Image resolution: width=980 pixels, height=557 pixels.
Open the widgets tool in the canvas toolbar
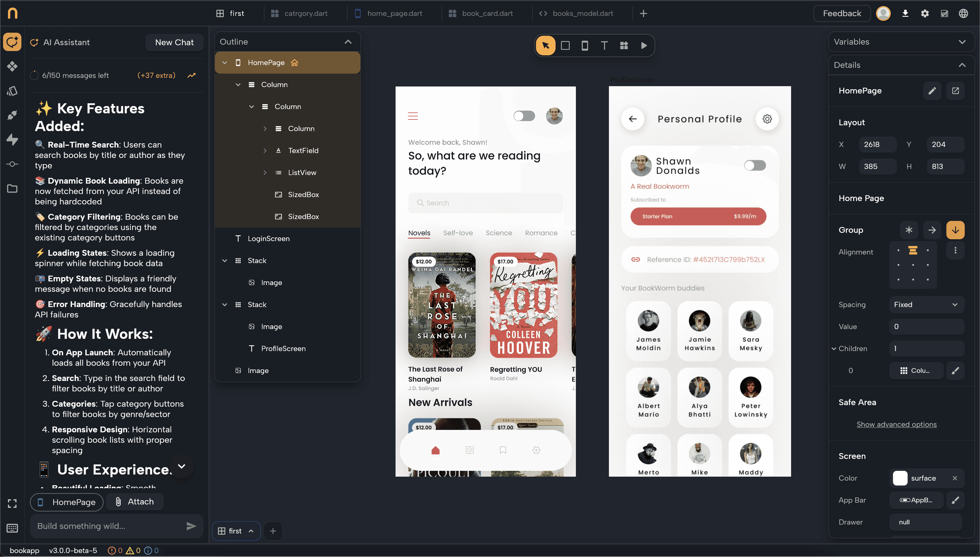(x=624, y=45)
